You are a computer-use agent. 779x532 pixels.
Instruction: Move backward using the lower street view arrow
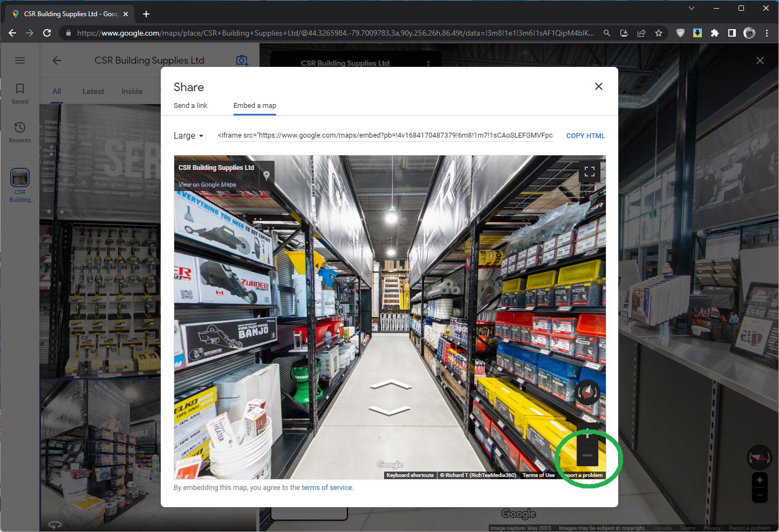click(x=390, y=411)
